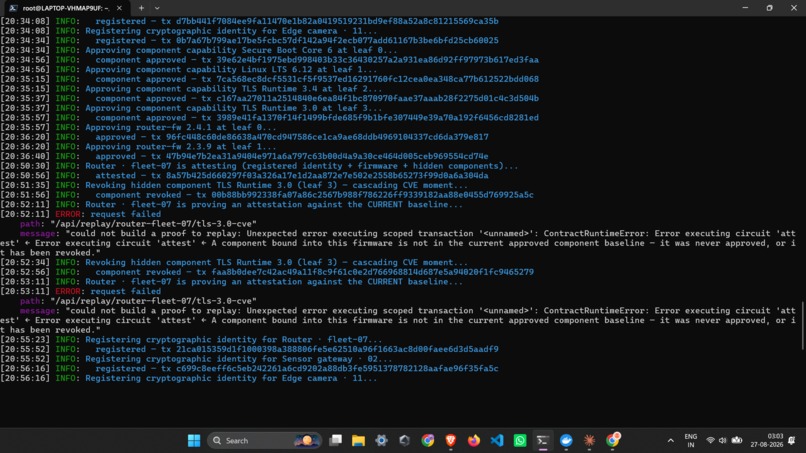
Task: Click the registered tx hash c699c8eeff6c5eb242261
Action: pos(337,369)
